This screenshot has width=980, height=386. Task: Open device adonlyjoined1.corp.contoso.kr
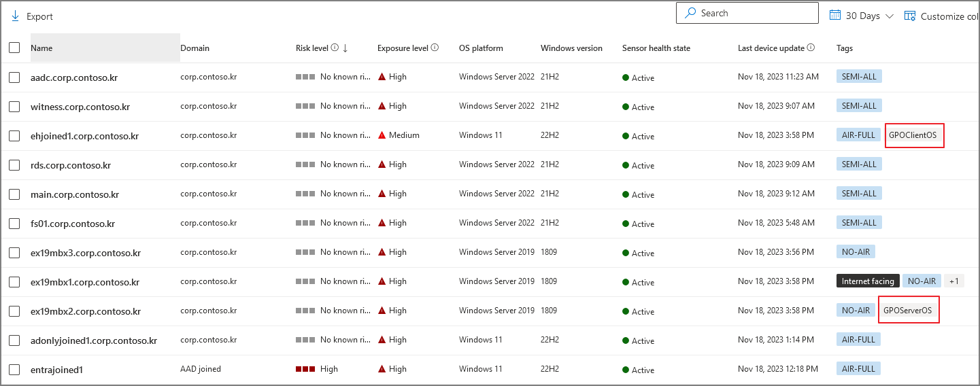click(x=94, y=340)
